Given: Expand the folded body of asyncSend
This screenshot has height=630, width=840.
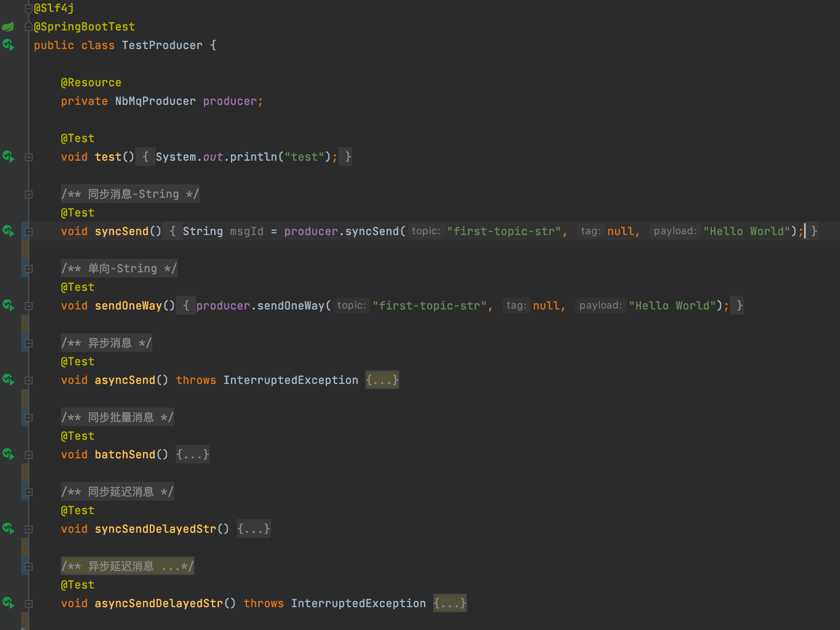Looking at the screenshot, I should tap(381, 380).
